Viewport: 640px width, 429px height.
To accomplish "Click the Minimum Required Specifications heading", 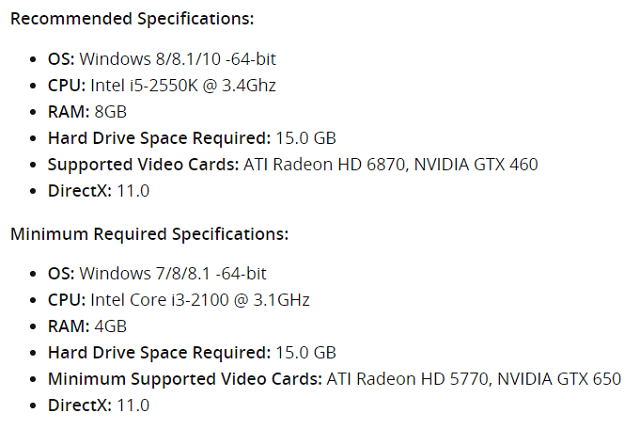I will (x=149, y=234).
